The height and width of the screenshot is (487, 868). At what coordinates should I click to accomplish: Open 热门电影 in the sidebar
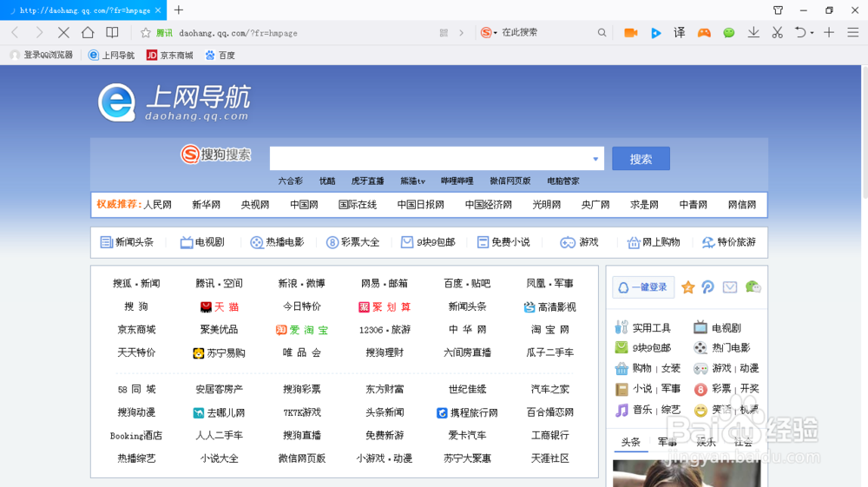coord(722,347)
